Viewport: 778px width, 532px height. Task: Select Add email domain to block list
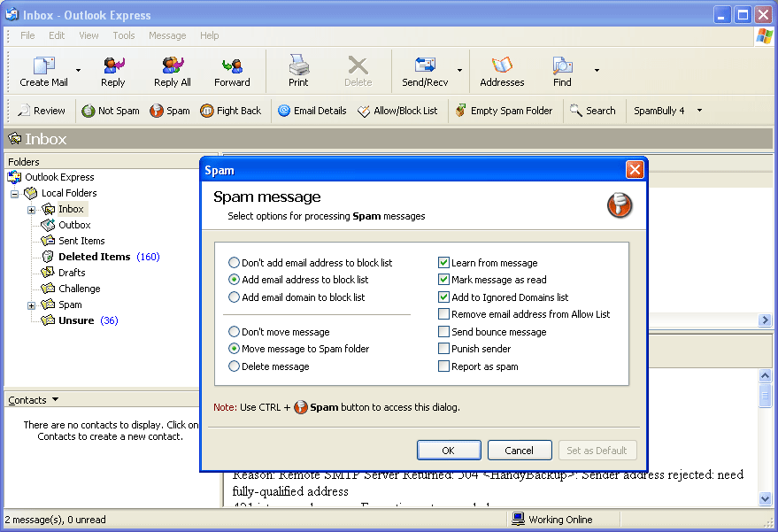point(234,297)
